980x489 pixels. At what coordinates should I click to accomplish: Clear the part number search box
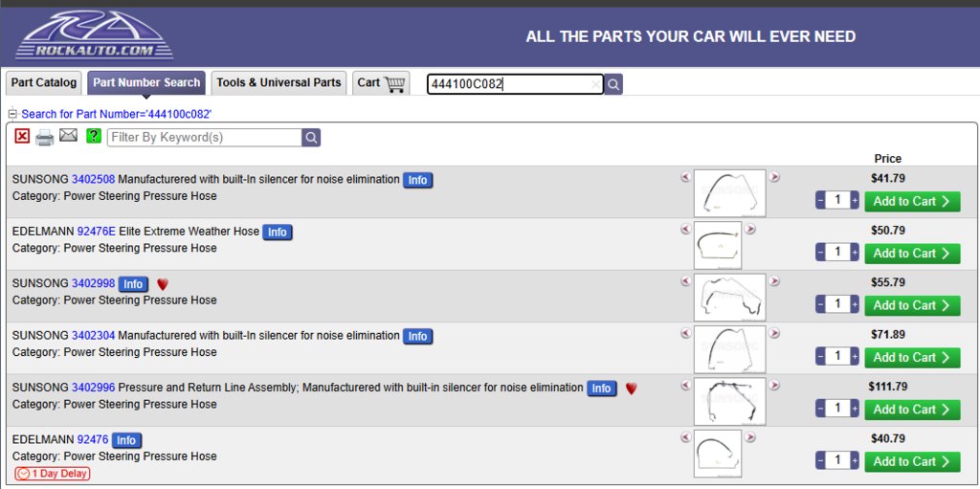(x=595, y=84)
